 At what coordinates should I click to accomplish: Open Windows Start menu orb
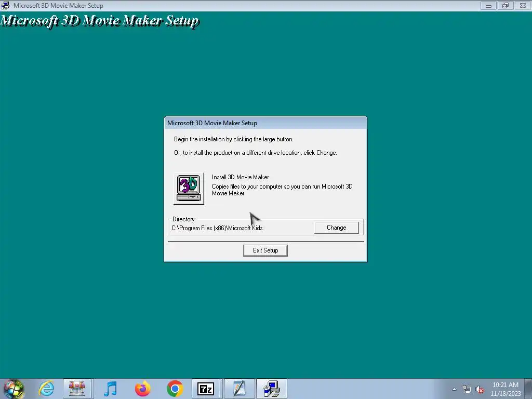click(14, 389)
